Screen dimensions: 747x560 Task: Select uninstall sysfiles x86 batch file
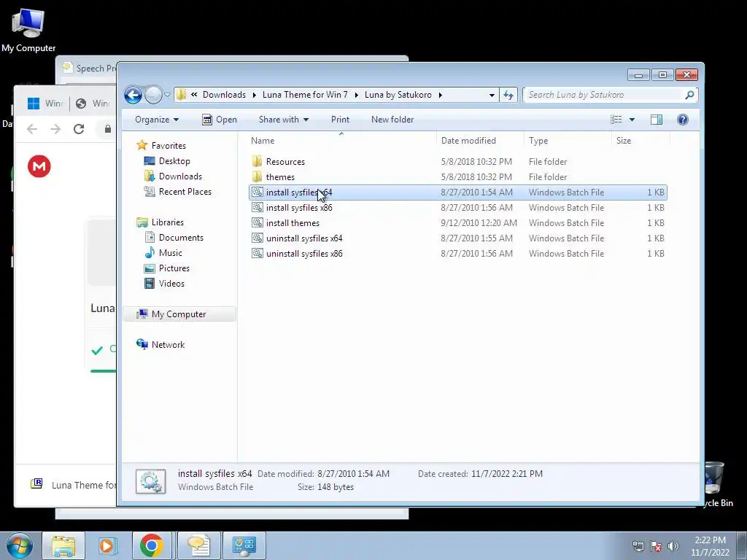coord(304,253)
